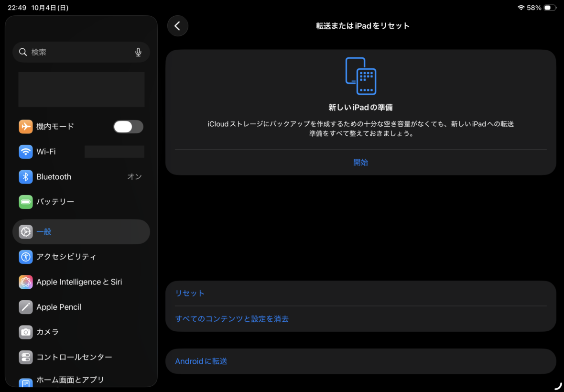Tap the 22:49 clock in status bar
The height and width of the screenshot is (392, 564).
17,8
